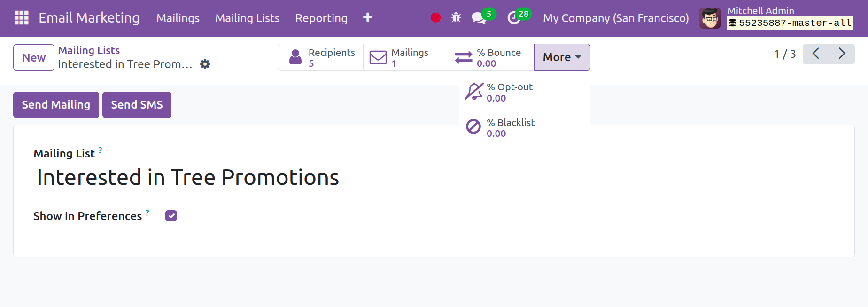The width and height of the screenshot is (868, 307).
Task: Click the red recording indicator dot
Action: pos(435,18)
